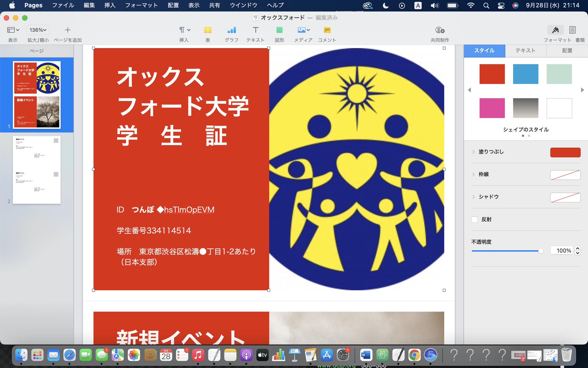Open the Shape (図形) icon
The width and height of the screenshot is (588, 368).
pyautogui.click(x=280, y=30)
